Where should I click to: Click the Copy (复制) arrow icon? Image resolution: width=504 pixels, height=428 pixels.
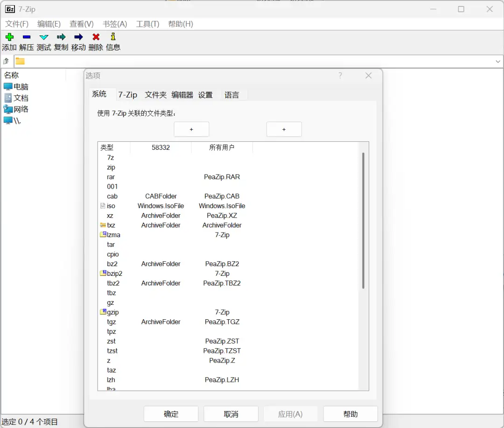click(61, 37)
